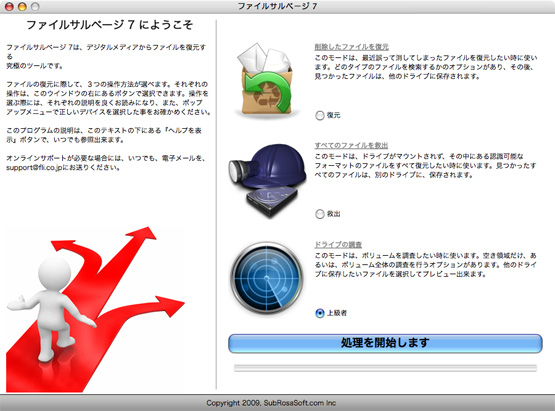Screen dimensions: 555x411
Task: Open the すべてのファイルを救出 heading link
Action: pyautogui.click(x=351, y=145)
